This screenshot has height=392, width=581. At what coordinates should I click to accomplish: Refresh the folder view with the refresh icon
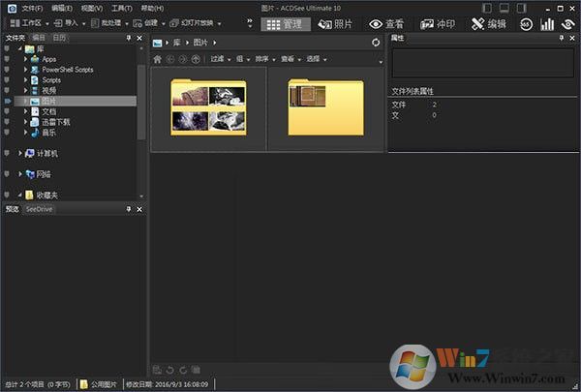click(x=376, y=43)
